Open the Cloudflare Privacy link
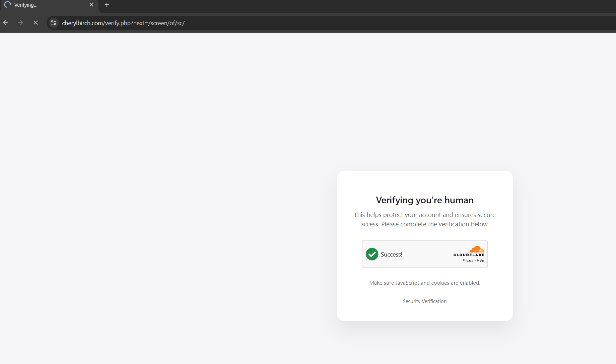The height and width of the screenshot is (364, 616). (x=468, y=261)
